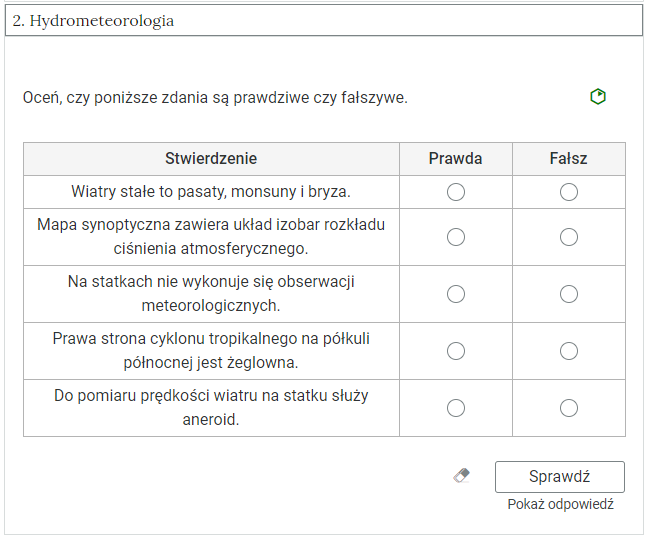Click the eraser icon to clear answers
Image resolution: width=651 pixels, height=536 pixels.
click(x=462, y=475)
